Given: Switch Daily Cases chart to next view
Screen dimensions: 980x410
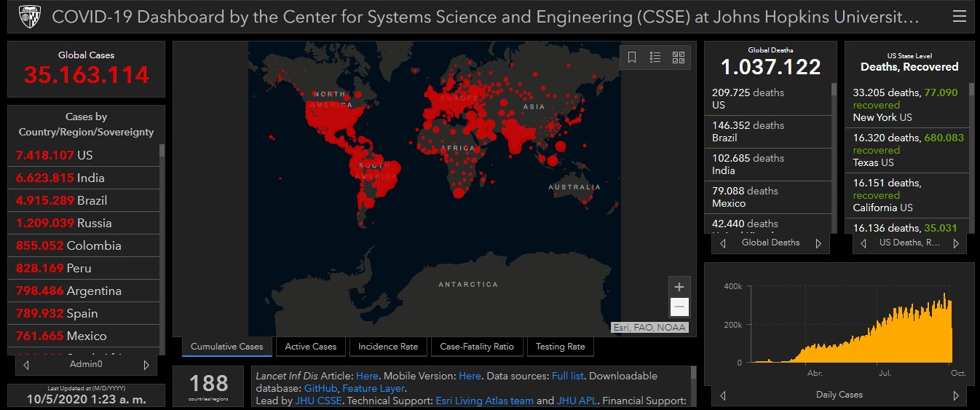Looking at the screenshot, I should (x=956, y=395).
